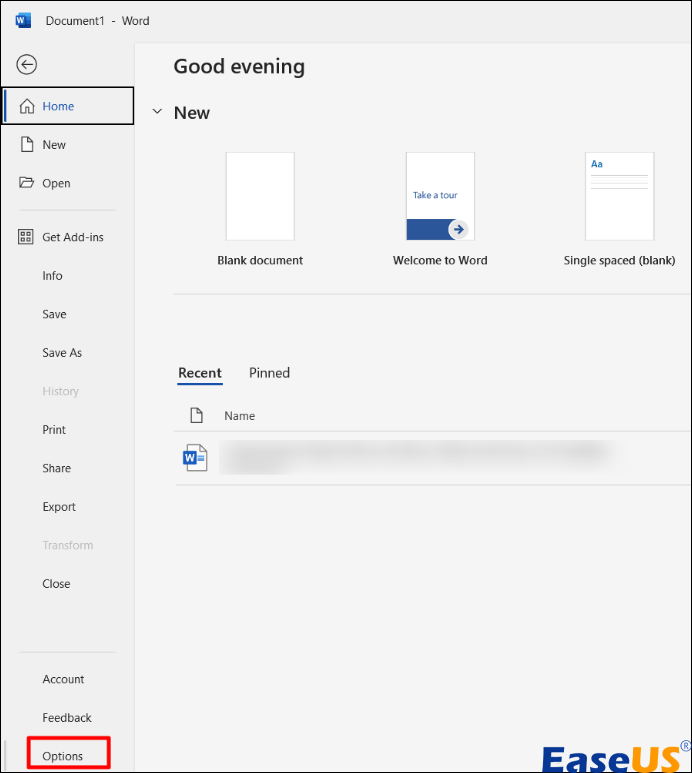Click the document icon column header
The height and width of the screenshot is (773, 692).
point(197,416)
